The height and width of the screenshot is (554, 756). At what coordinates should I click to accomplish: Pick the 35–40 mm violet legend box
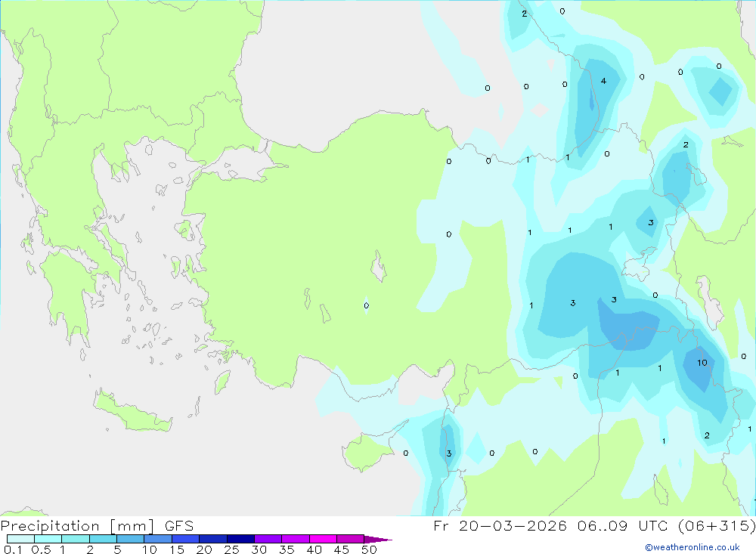(295, 539)
